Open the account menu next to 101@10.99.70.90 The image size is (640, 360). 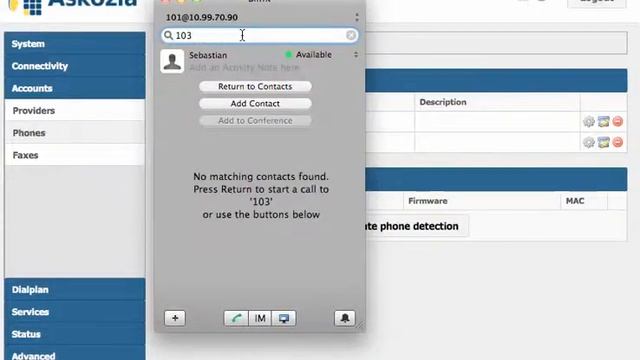click(357, 17)
